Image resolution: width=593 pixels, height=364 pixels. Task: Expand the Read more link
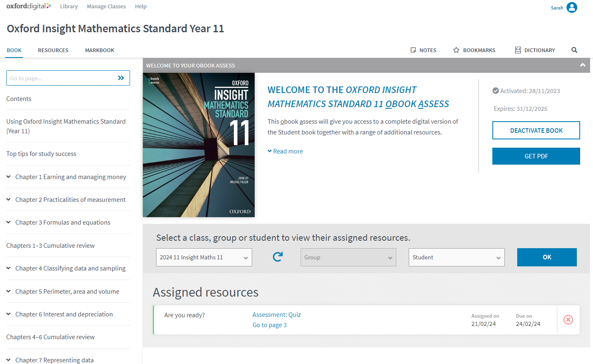click(x=285, y=151)
